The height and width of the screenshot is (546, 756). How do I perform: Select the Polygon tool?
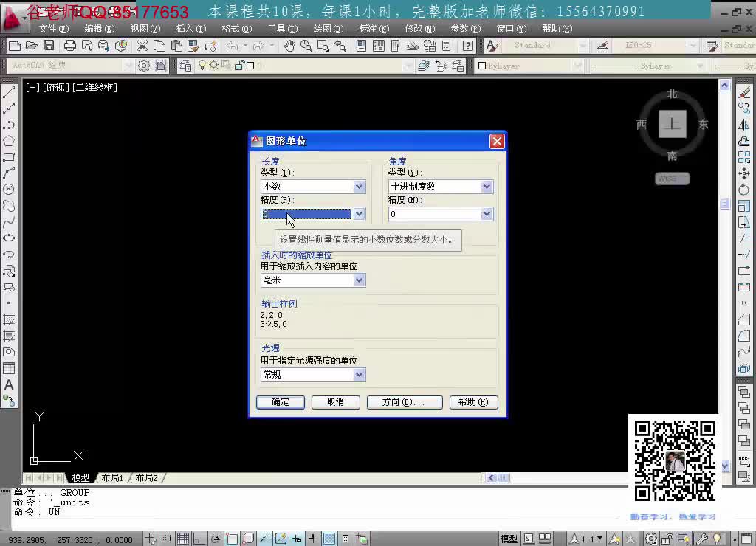[x=9, y=139]
